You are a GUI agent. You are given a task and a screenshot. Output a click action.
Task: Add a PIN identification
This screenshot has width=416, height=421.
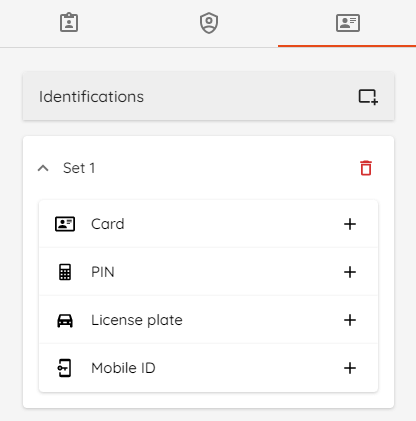click(350, 272)
